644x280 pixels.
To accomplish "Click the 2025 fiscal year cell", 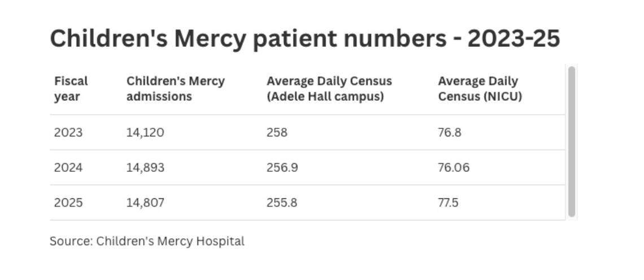I will [x=68, y=203].
